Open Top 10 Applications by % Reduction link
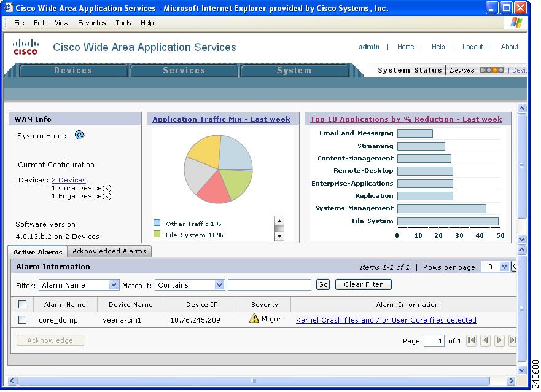 [406, 119]
